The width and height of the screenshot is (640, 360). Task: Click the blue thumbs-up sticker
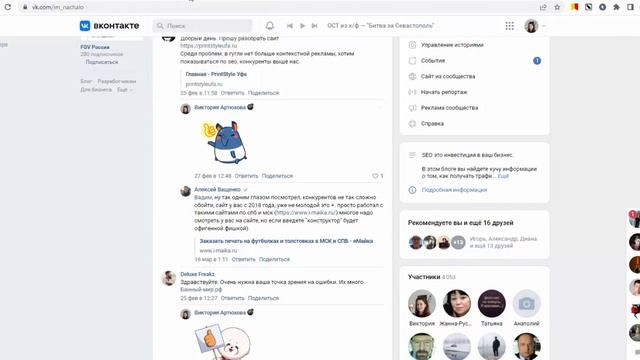(225, 142)
